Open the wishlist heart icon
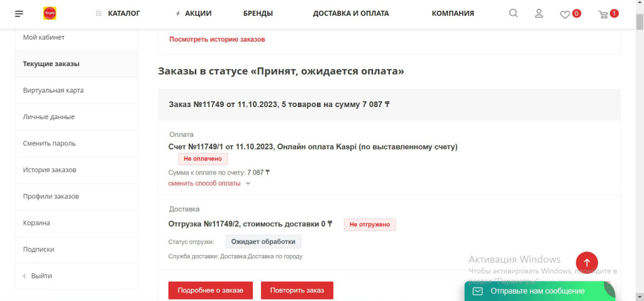 tap(565, 14)
